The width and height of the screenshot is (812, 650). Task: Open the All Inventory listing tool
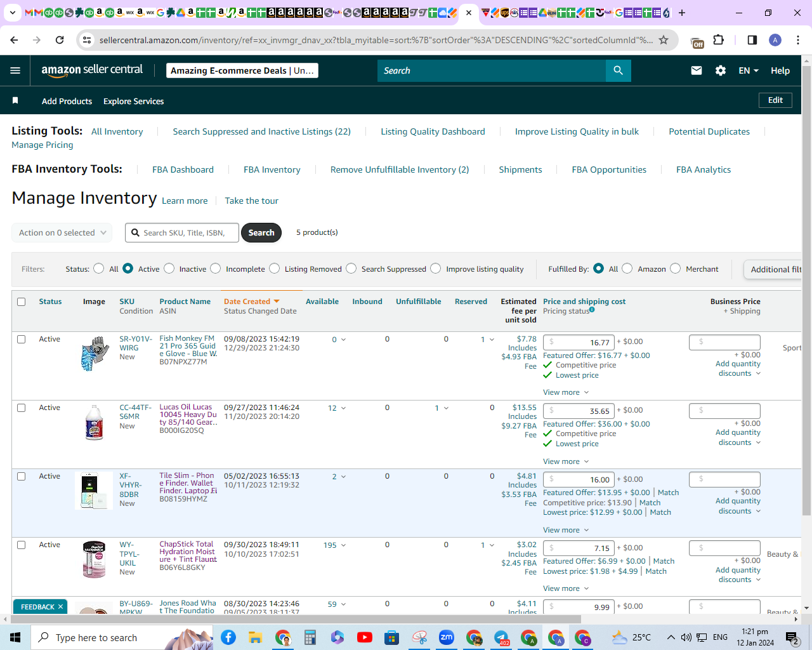coord(117,131)
